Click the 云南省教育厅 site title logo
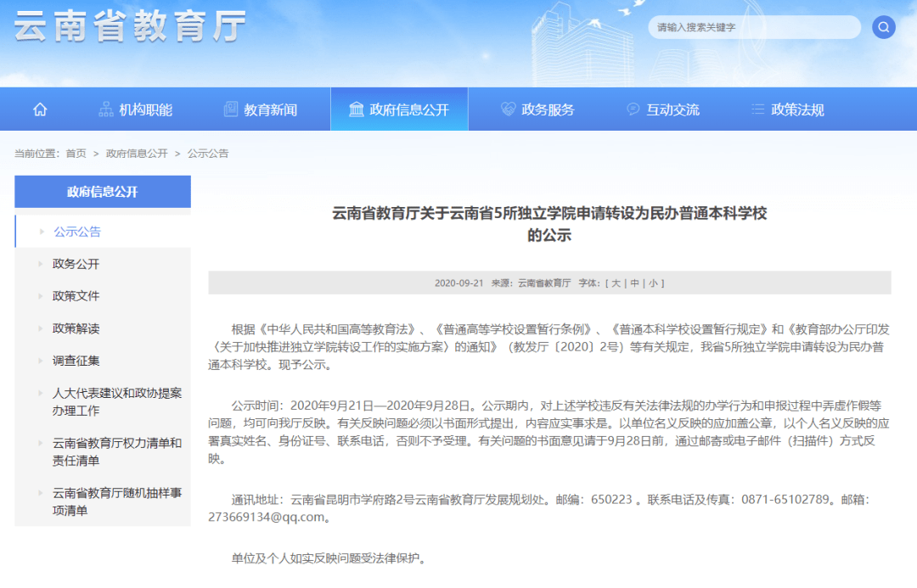The width and height of the screenshot is (917, 588). pyautogui.click(x=130, y=26)
